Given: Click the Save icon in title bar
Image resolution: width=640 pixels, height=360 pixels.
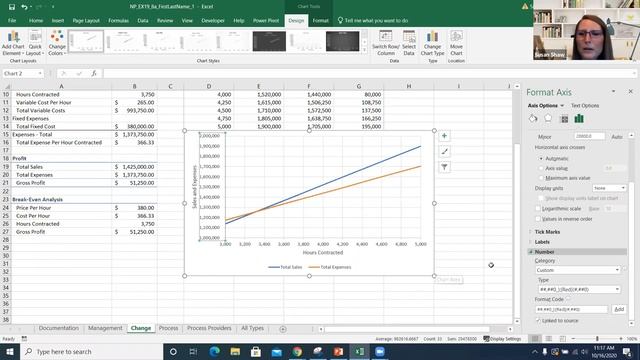Looking at the screenshot, I should (x=12, y=7).
